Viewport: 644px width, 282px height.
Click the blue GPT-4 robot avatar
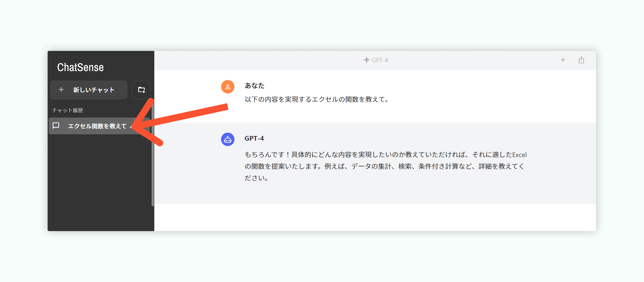pyautogui.click(x=228, y=139)
